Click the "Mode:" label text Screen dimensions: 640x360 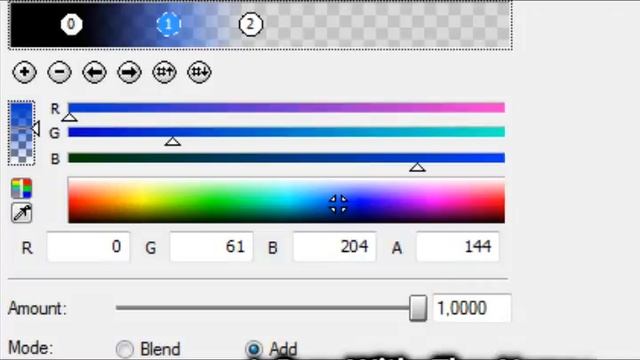click(31, 349)
